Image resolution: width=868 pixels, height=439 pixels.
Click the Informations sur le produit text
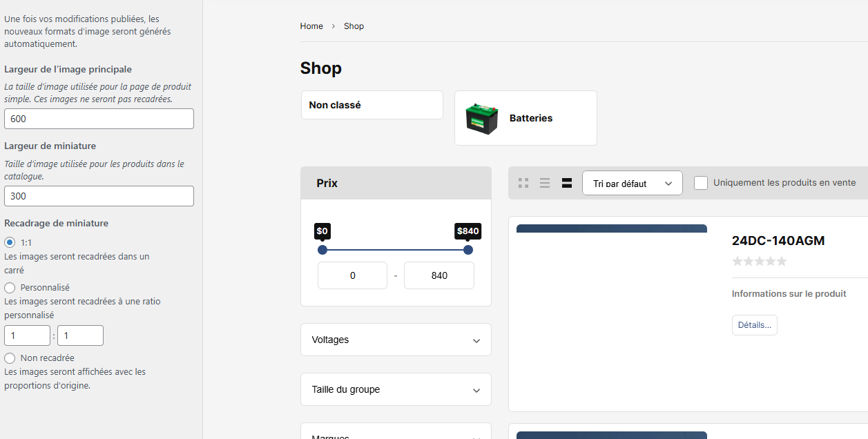789,294
